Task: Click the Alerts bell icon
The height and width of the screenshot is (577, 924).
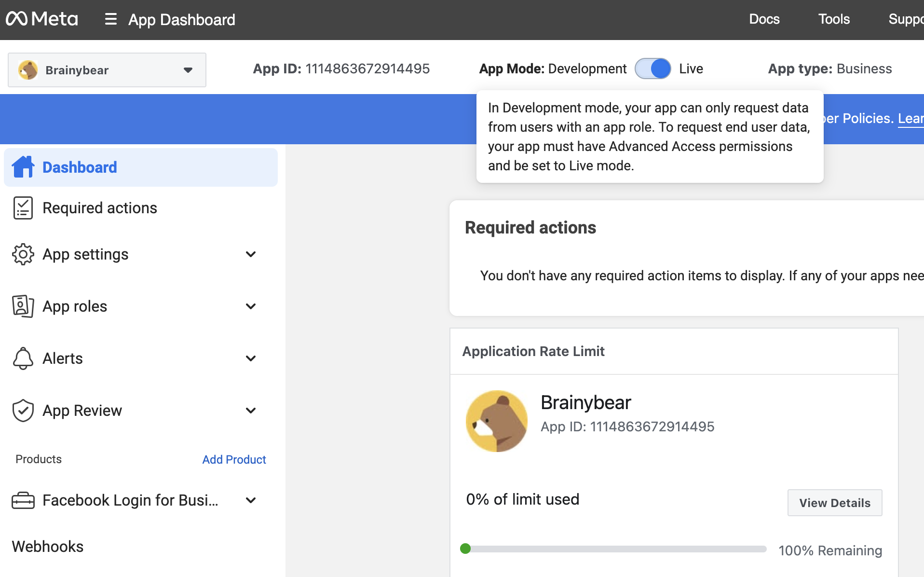Action: (23, 358)
